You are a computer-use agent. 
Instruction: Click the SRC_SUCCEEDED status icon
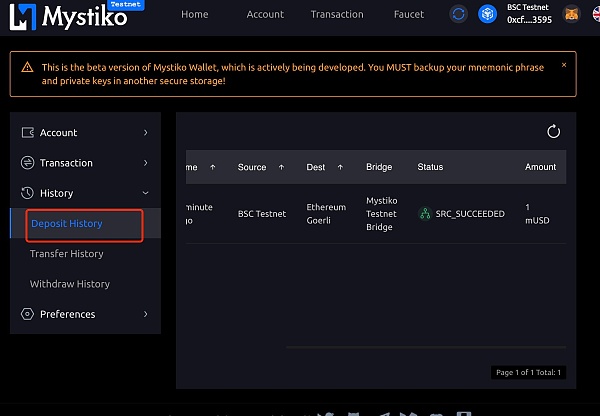coord(425,214)
